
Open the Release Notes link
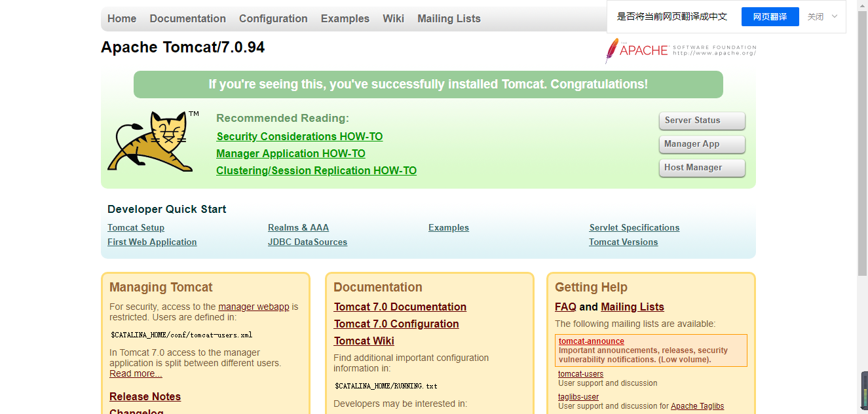(x=145, y=396)
